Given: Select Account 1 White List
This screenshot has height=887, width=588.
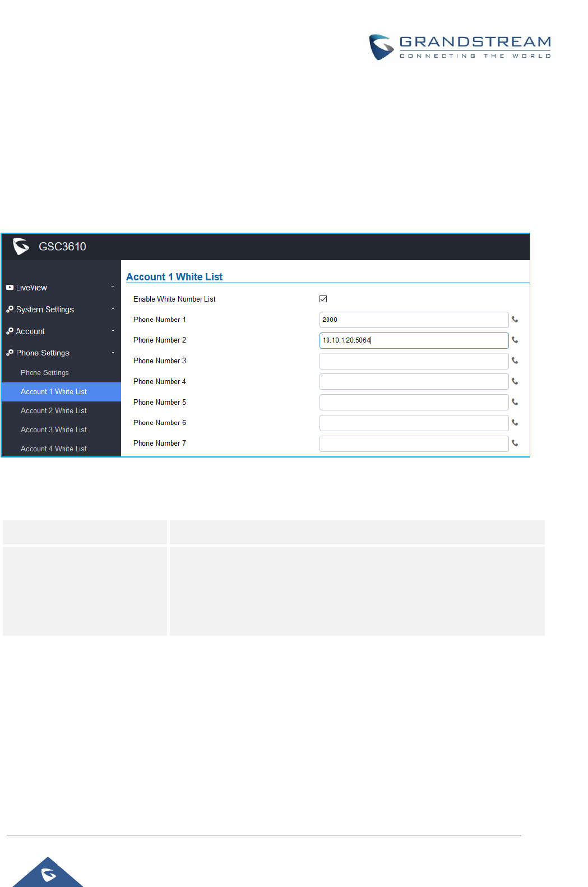Looking at the screenshot, I should (61, 392).
